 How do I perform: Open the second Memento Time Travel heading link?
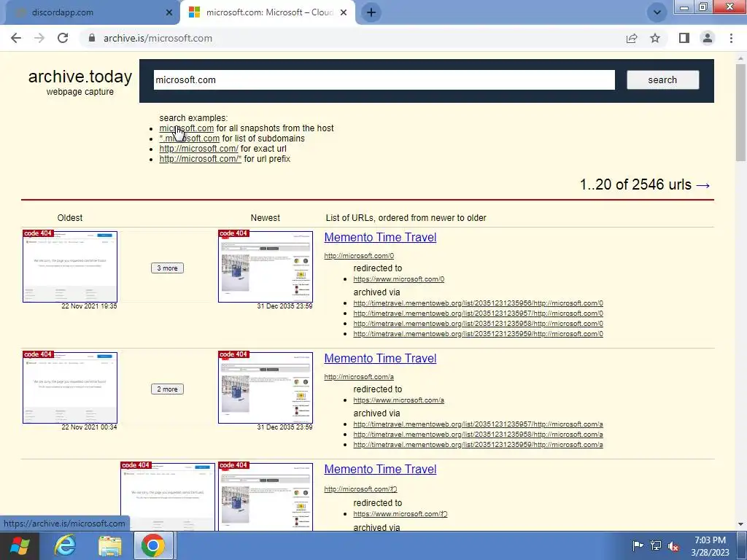point(380,358)
